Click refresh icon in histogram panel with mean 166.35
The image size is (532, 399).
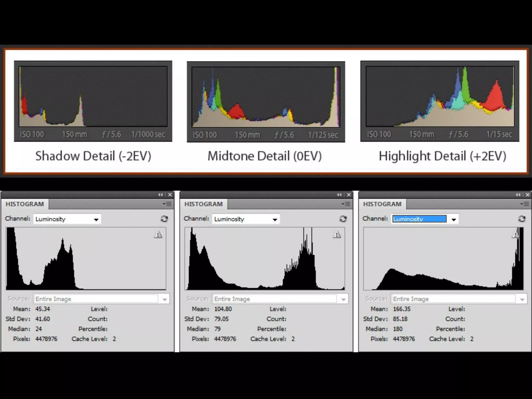[522, 219]
